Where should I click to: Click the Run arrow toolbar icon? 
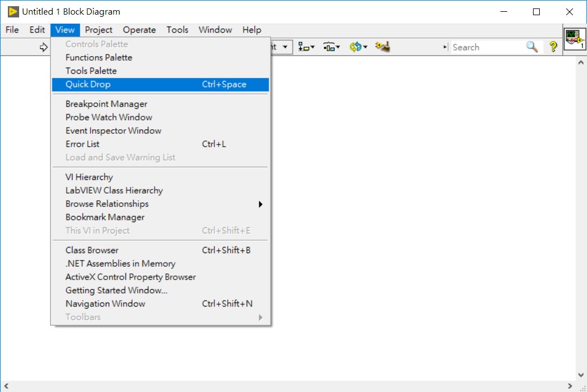[44, 47]
